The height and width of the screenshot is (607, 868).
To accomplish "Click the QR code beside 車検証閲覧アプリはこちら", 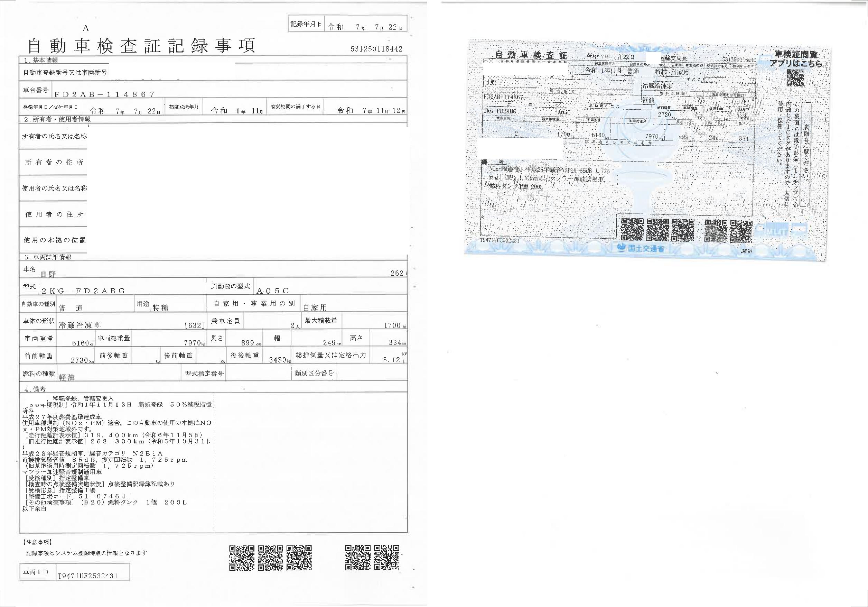I will (x=795, y=78).
